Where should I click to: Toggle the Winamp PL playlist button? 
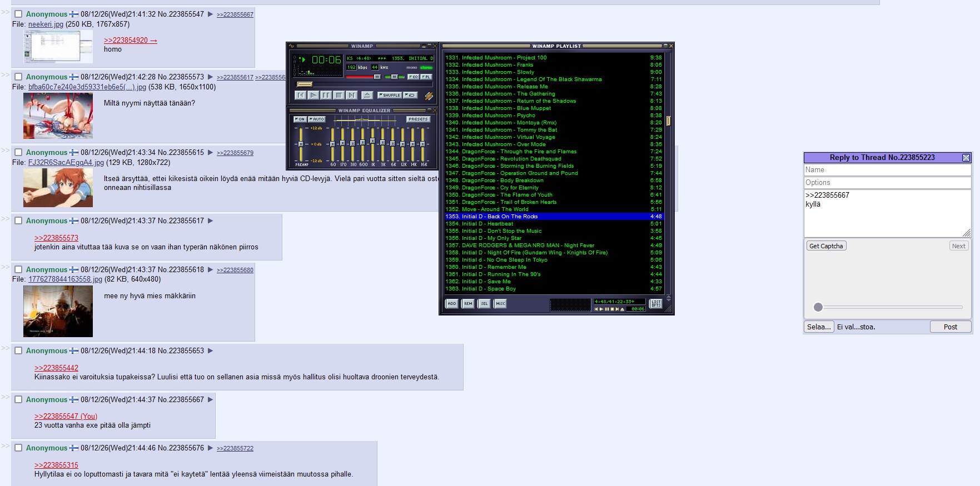tap(426, 77)
